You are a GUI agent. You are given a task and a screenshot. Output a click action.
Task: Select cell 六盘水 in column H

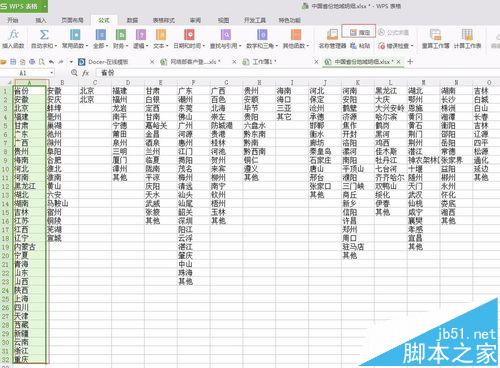tap(259, 126)
